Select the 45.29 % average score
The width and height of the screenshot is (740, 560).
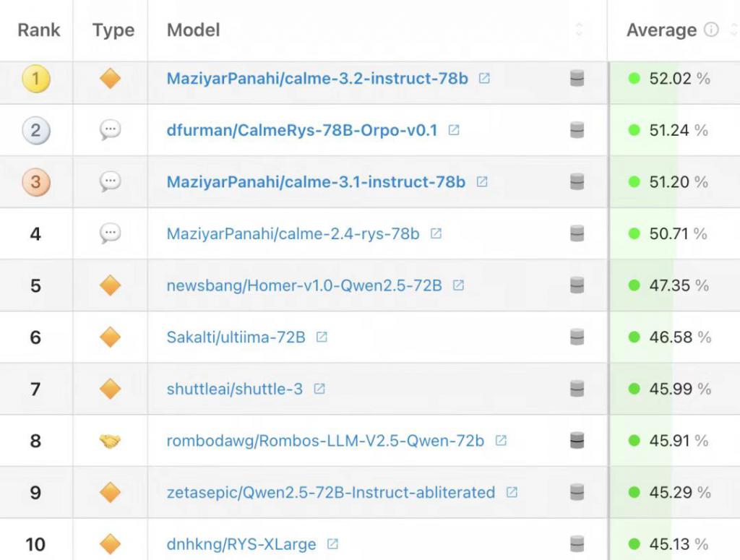coord(680,493)
